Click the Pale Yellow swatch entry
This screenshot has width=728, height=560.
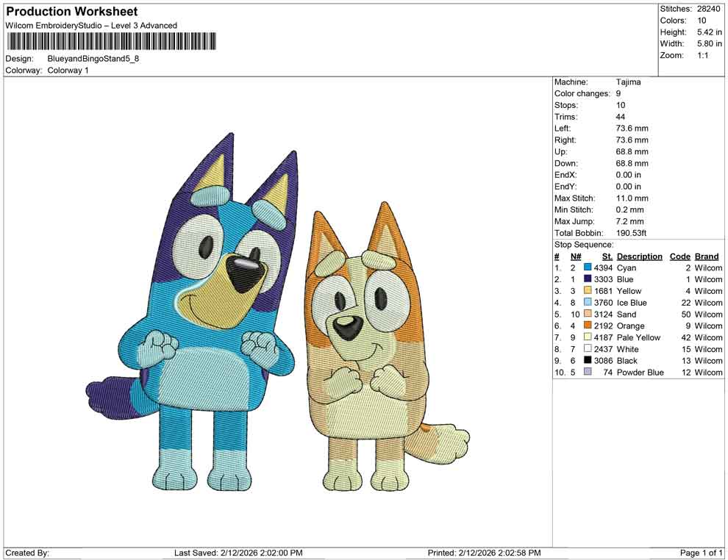point(586,337)
